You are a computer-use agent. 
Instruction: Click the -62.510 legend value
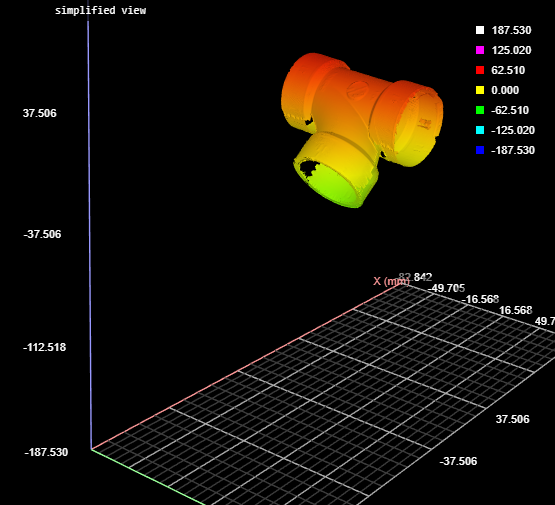pyautogui.click(x=510, y=110)
